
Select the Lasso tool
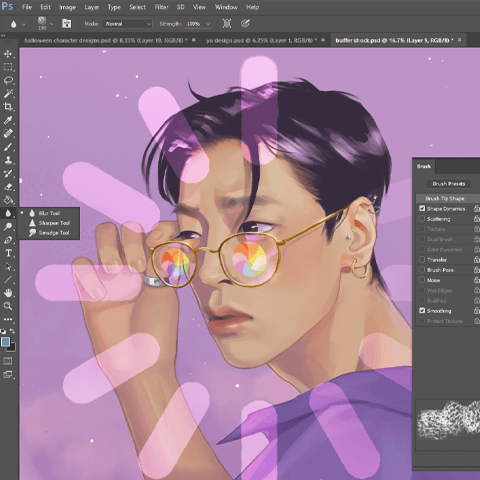point(8,80)
